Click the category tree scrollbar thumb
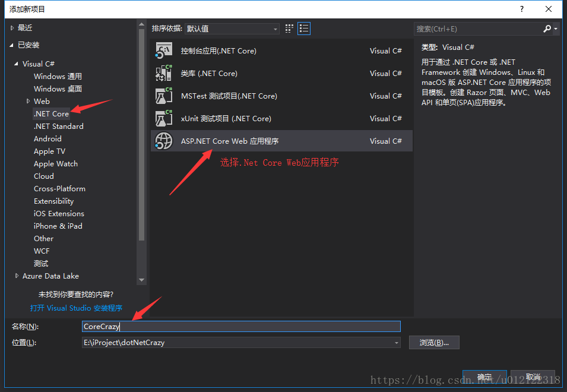 [142, 134]
